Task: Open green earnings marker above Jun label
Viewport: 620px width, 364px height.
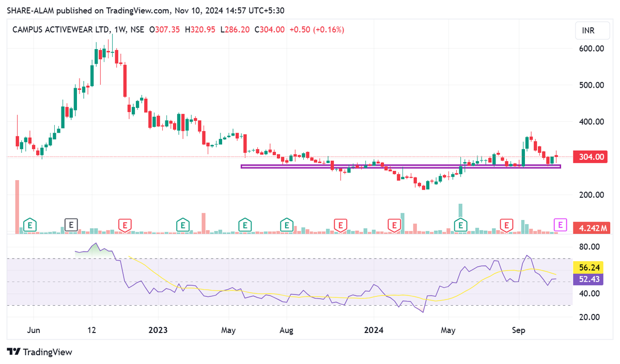Action: 30,225
